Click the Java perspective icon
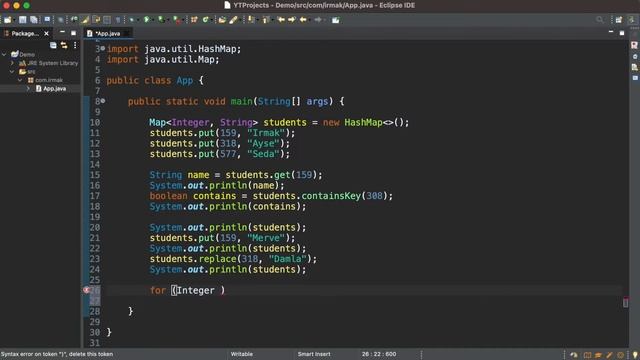640x360 pixels. tap(632, 20)
